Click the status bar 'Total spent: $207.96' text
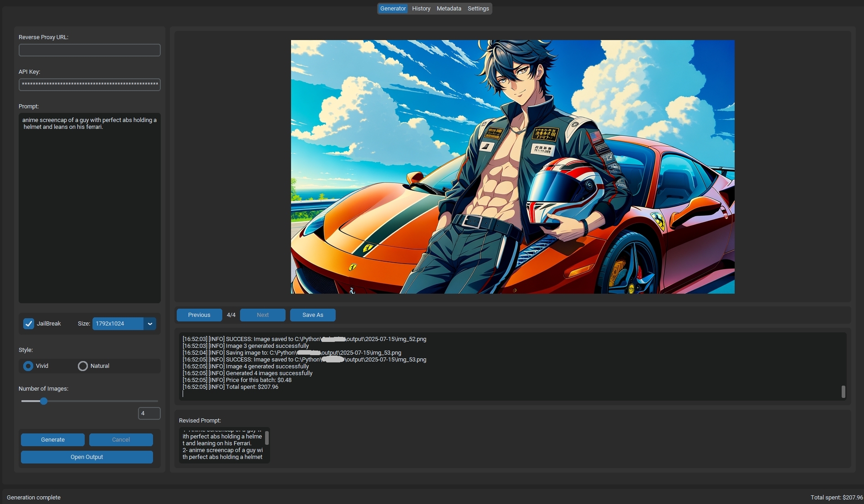864x504 pixels. (x=836, y=498)
